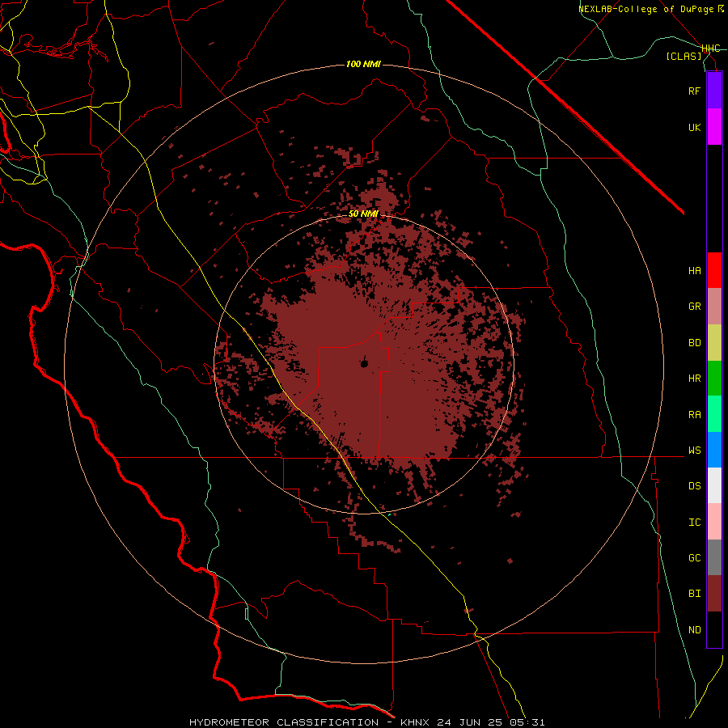Click the ND legend label
The width and height of the screenshot is (728, 728).
point(694,630)
